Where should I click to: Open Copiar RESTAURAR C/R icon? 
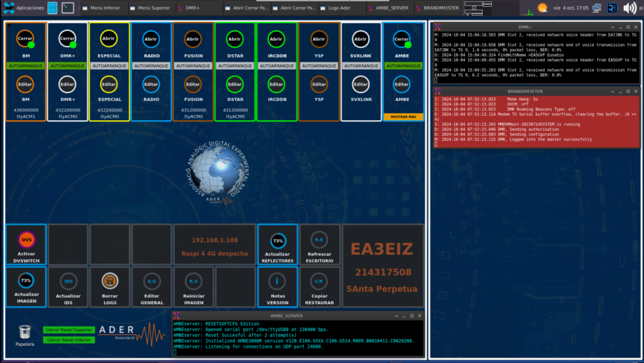[319, 281]
